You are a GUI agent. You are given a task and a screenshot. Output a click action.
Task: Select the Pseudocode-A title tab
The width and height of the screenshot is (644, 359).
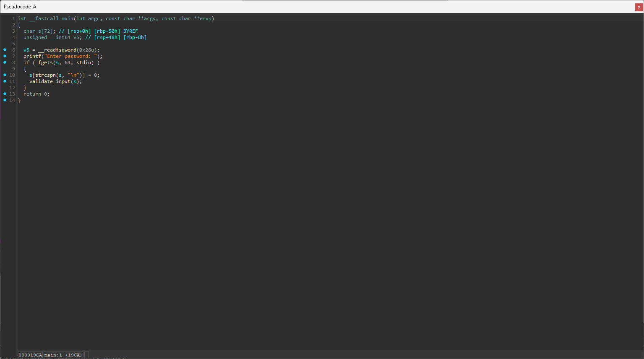pyautogui.click(x=20, y=7)
